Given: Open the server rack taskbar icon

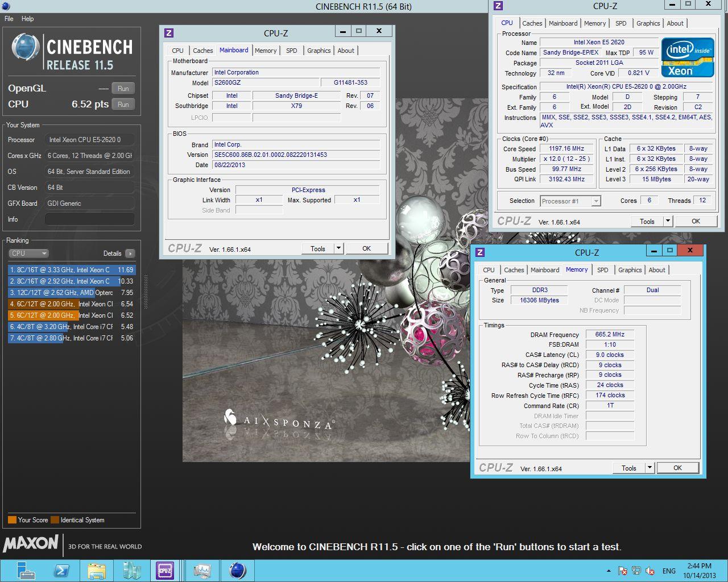Looking at the screenshot, I should pyautogui.click(x=132, y=570).
